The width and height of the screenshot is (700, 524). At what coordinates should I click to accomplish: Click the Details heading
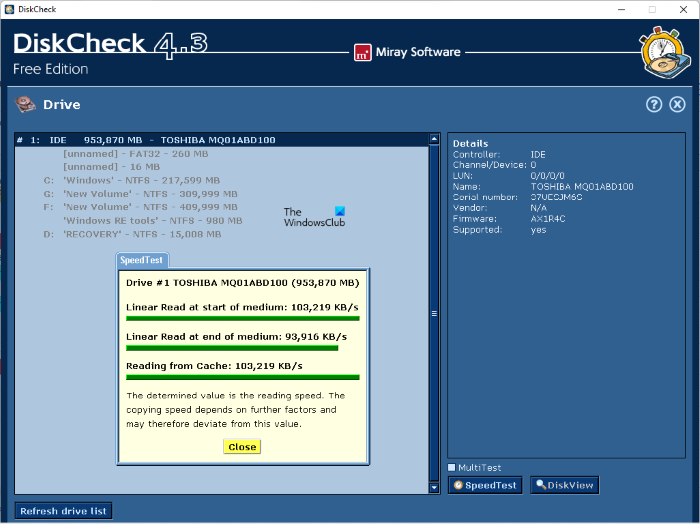click(x=471, y=144)
